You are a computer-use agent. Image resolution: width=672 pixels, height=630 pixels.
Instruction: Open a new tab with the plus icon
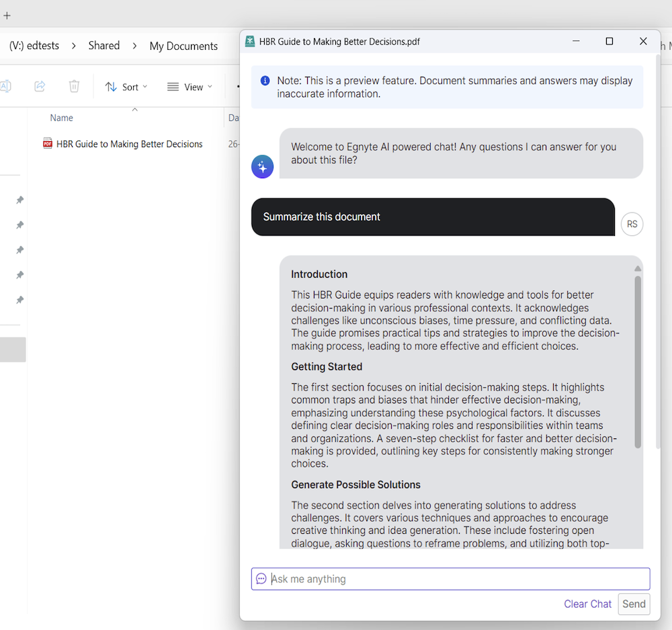coord(7,16)
